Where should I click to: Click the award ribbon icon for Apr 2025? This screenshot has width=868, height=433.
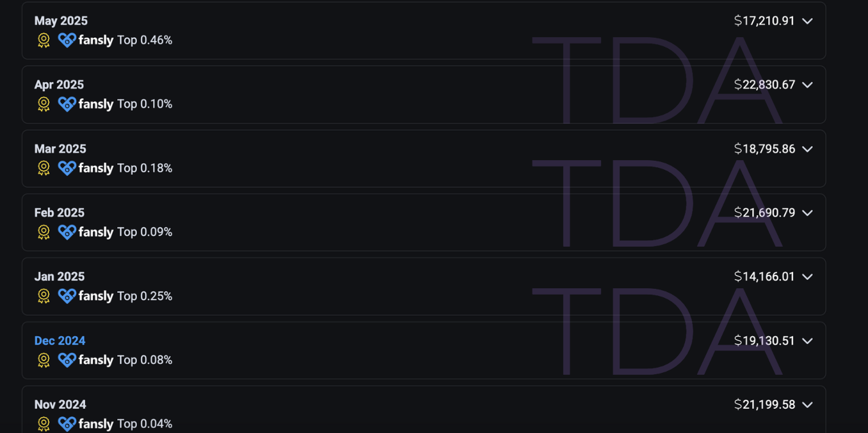click(44, 104)
